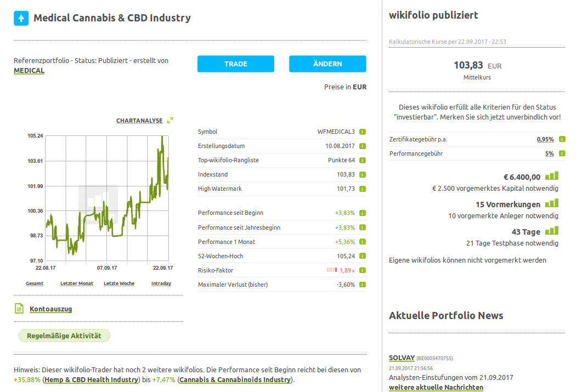Click the -3,60% maximum loss value
This screenshot has height=392, width=582.
click(346, 285)
